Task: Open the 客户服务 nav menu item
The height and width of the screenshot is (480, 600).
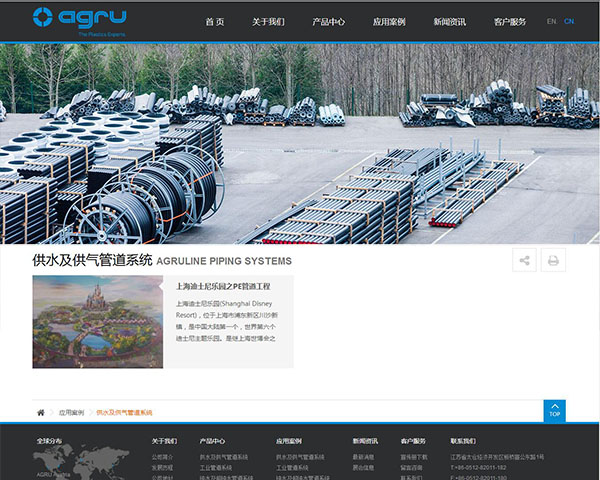Action: pos(510,21)
